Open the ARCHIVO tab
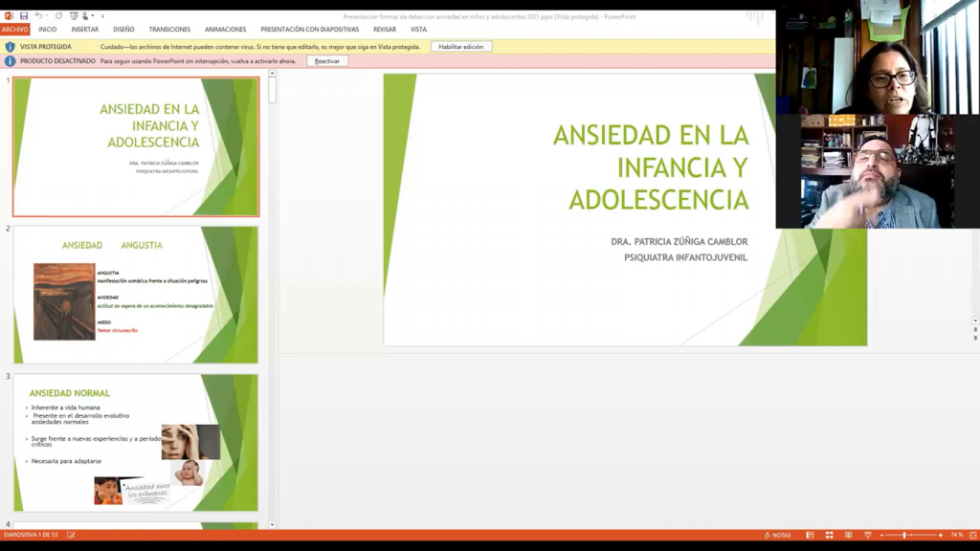 pos(15,30)
